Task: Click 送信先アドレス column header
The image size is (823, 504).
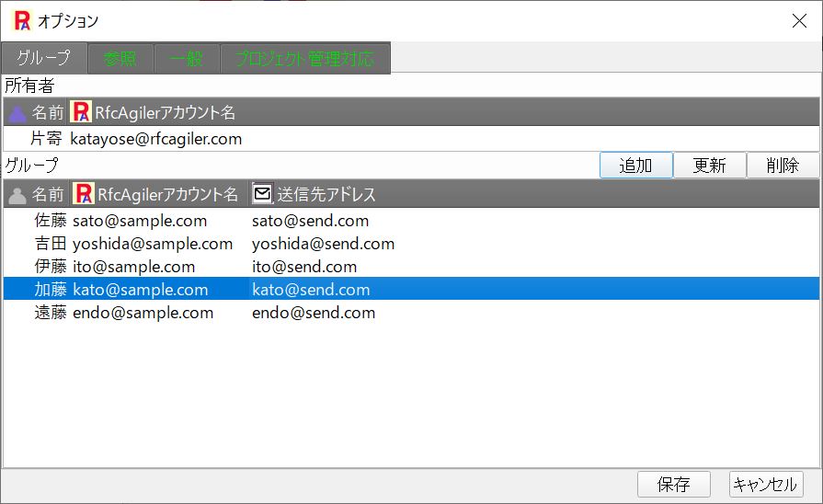Action: pos(326,194)
